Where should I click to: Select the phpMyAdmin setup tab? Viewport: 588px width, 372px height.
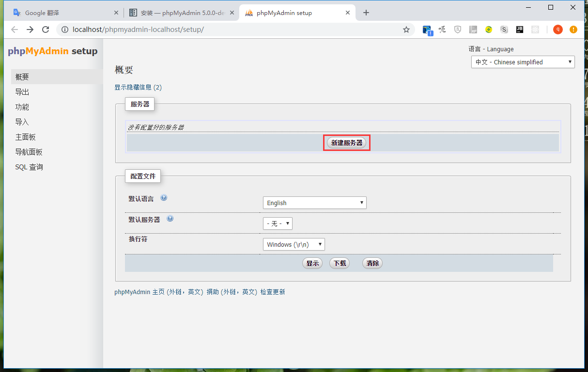point(297,13)
